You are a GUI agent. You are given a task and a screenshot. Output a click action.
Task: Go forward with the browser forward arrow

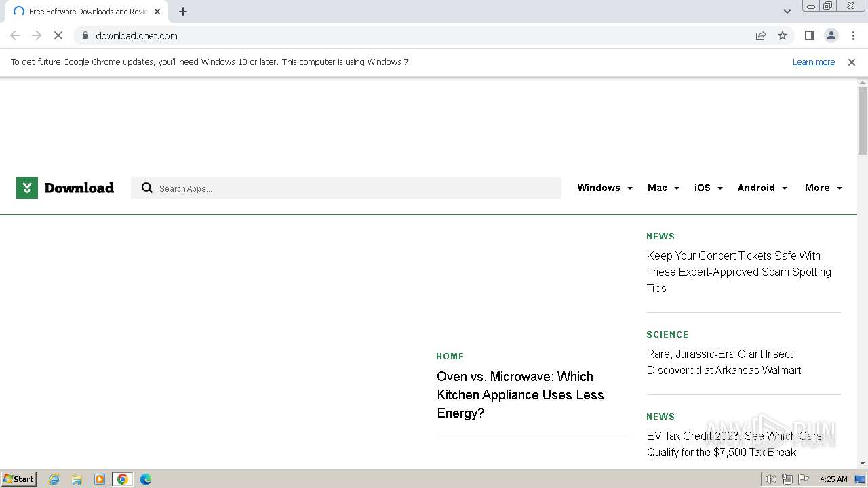37,35
